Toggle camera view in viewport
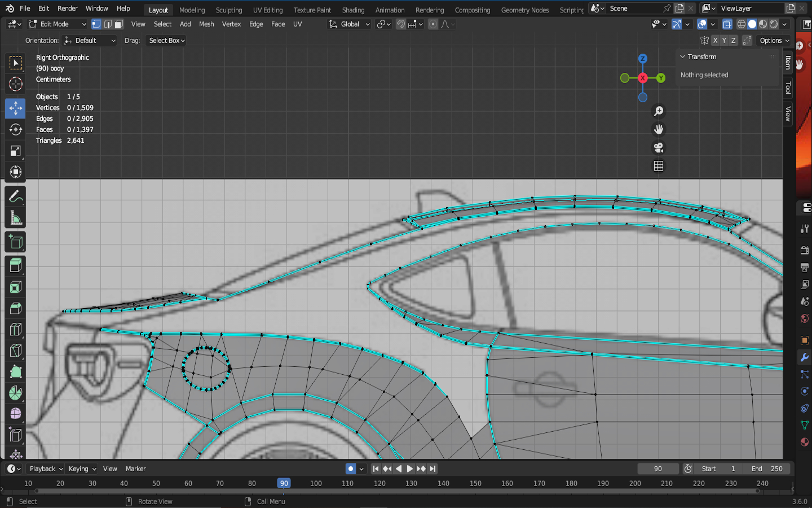Image resolution: width=812 pixels, height=508 pixels. [658, 148]
